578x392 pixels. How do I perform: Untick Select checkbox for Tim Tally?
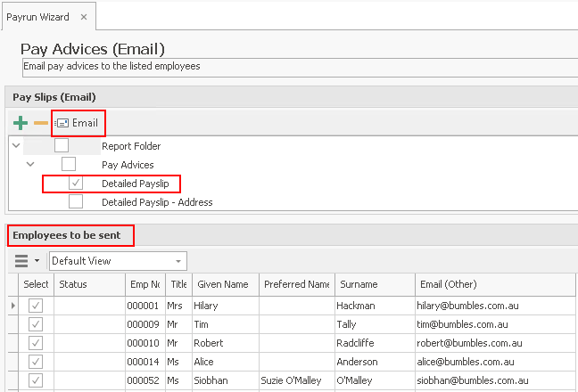coord(36,324)
